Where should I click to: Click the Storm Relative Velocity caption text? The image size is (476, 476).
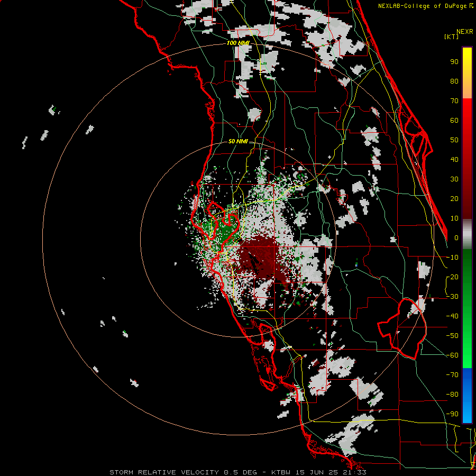[x=238, y=472]
